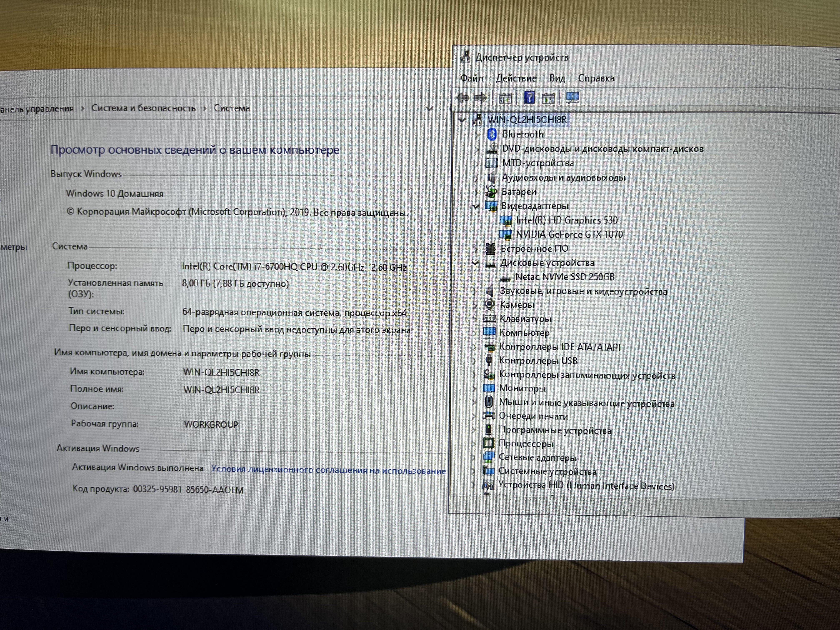Select Netac NVMe SSD 250GB disk

(564, 277)
